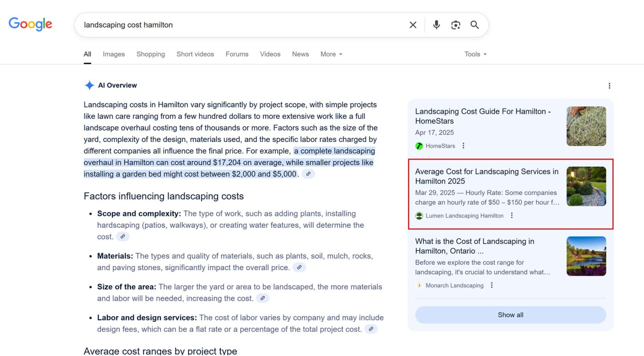Switch to the News tab
644x356 pixels.
point(300,54)
